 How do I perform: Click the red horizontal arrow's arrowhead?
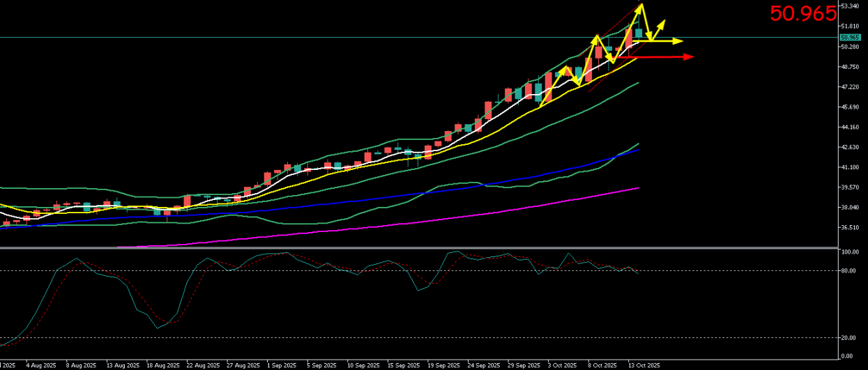tap(690, 56)
